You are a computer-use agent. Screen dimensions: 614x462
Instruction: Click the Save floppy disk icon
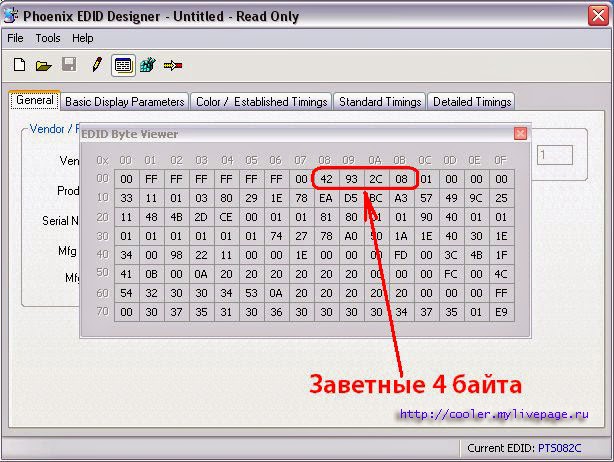coord(69,65)
